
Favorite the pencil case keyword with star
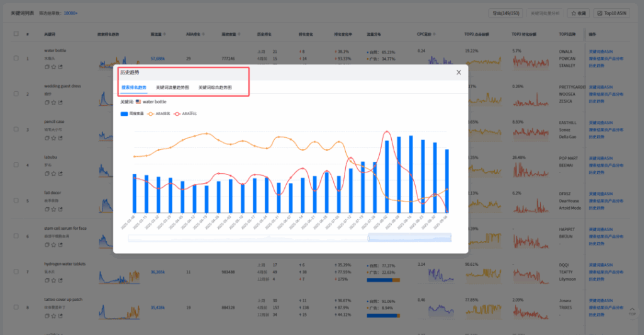[x=53, y=138]
